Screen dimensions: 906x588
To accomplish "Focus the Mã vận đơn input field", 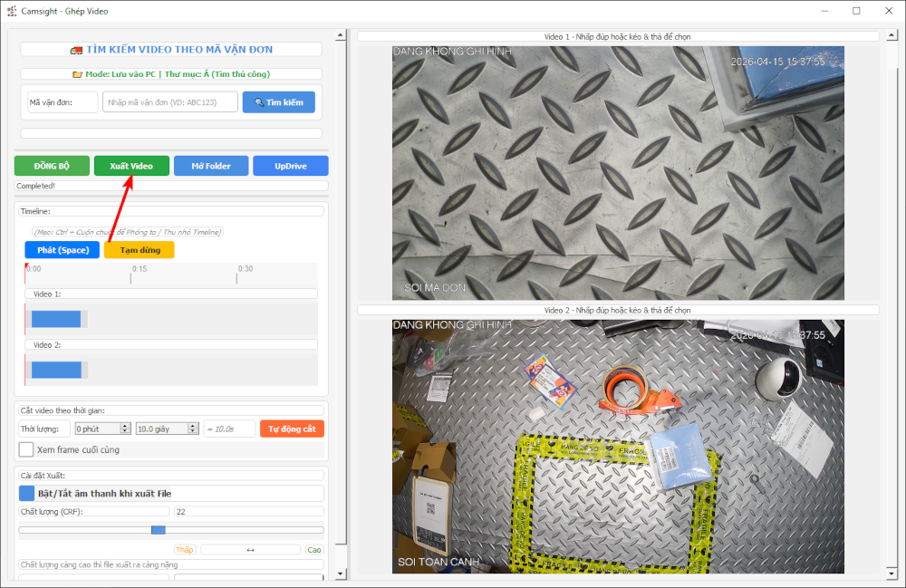I will pos(170,102).
